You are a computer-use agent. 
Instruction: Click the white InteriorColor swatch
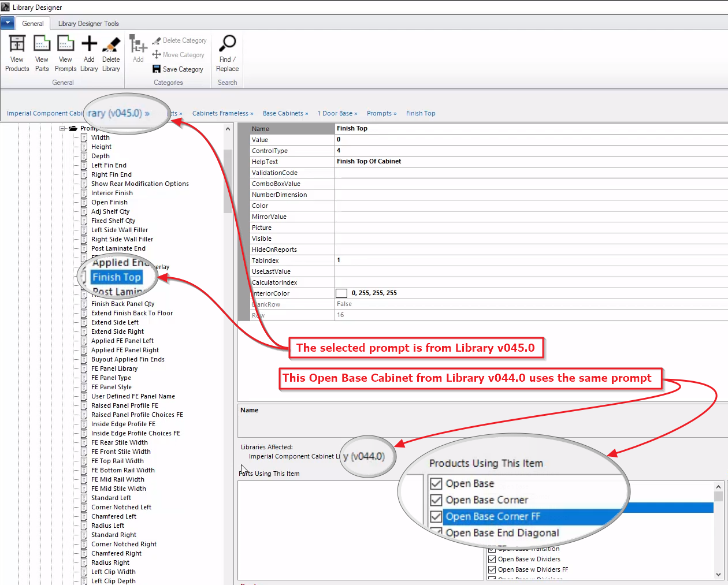341,293
